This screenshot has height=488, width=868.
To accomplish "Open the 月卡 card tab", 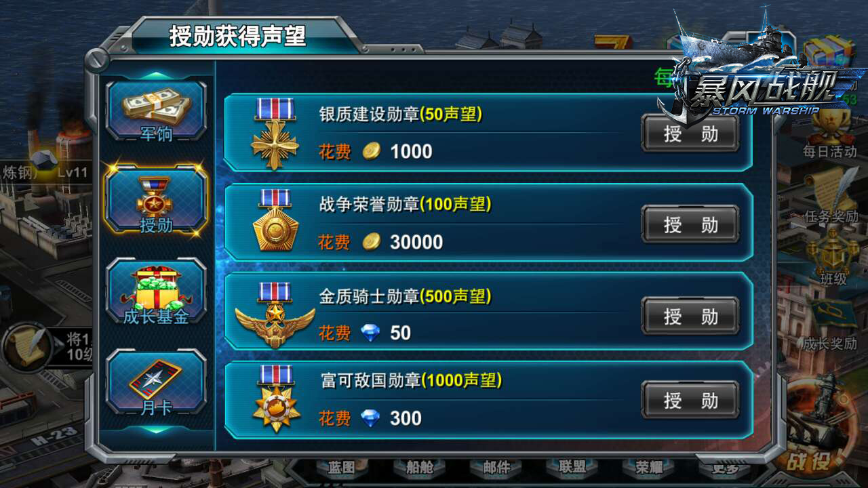I will pyautogui.click(x=157, y=382).
